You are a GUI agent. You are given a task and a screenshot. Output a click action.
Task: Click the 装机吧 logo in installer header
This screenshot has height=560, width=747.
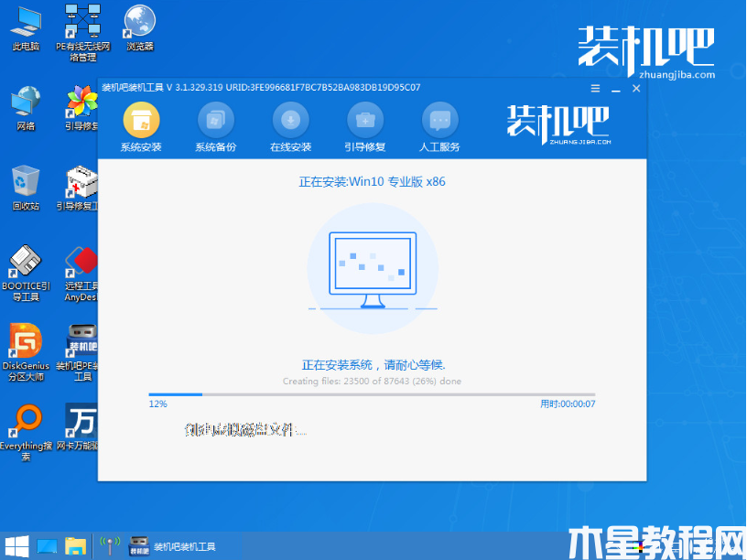coord(558,124)
